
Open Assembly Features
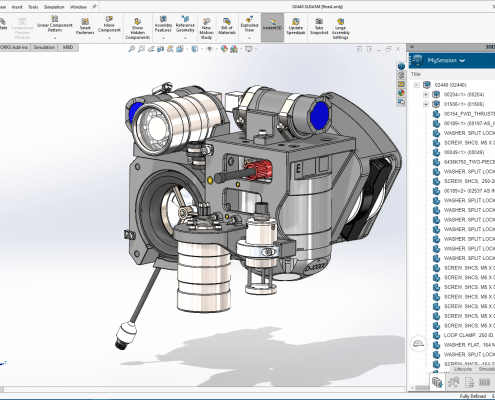click(x=163, y=24)
